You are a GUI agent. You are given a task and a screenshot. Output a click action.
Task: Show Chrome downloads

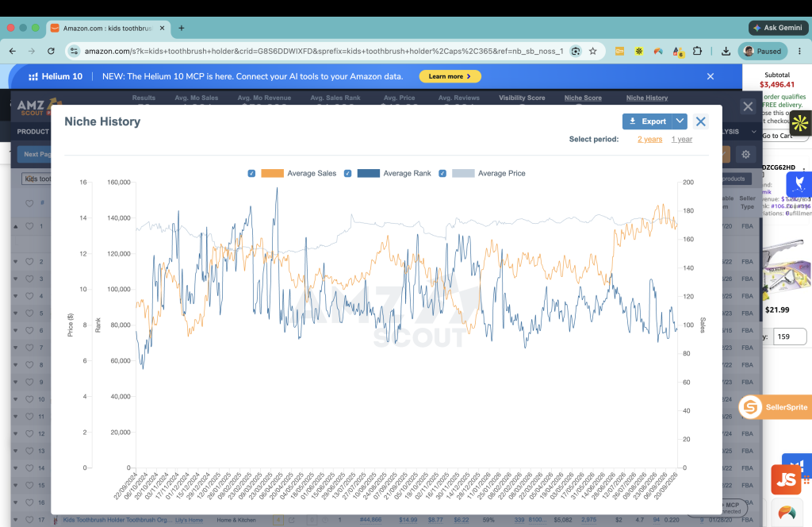(726, 51)
